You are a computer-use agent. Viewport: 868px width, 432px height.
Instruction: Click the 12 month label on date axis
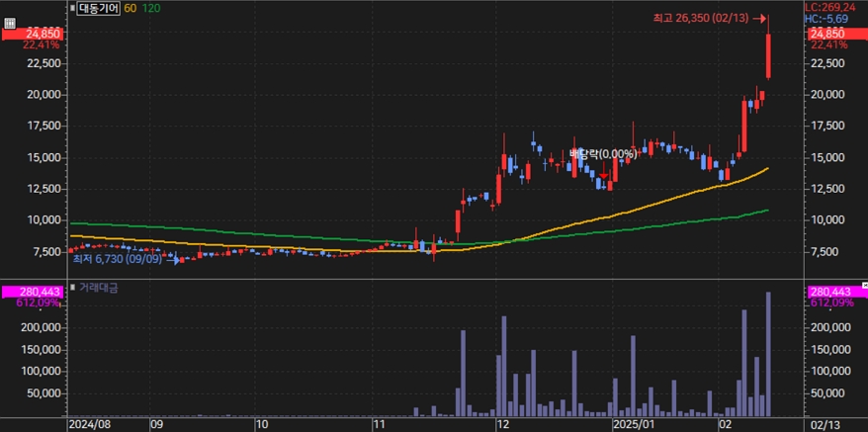coord(502,425)
